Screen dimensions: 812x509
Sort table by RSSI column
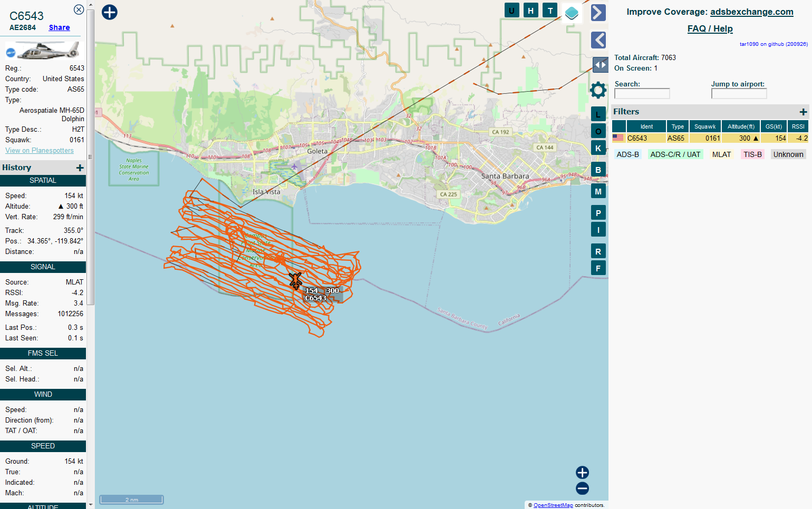point(798,126)
